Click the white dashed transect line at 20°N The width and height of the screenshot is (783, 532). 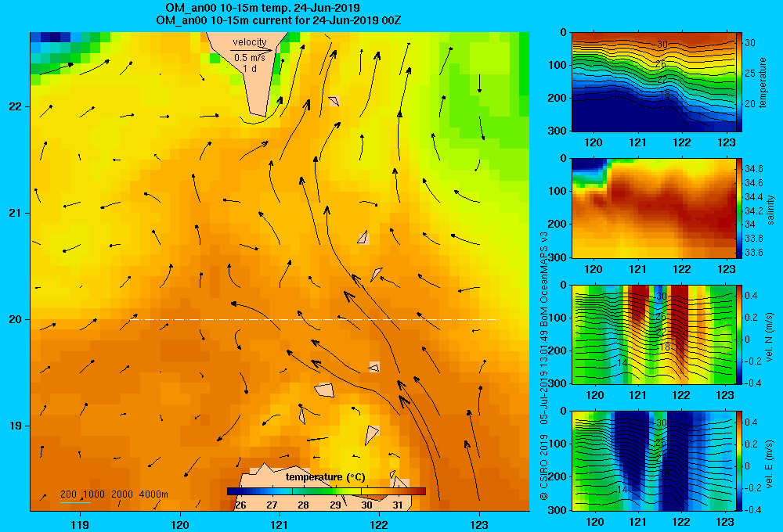pyautogui.click(x=314, y=319)
